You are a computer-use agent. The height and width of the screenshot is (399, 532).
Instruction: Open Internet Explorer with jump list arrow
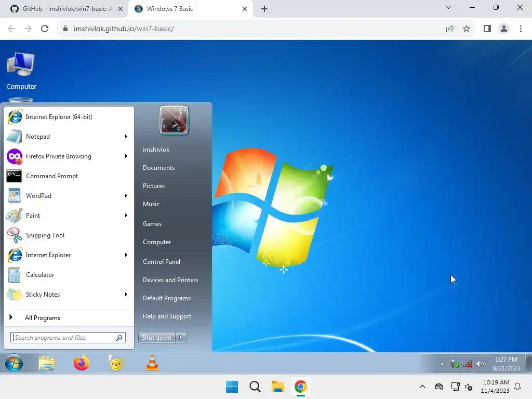point(69,255)
